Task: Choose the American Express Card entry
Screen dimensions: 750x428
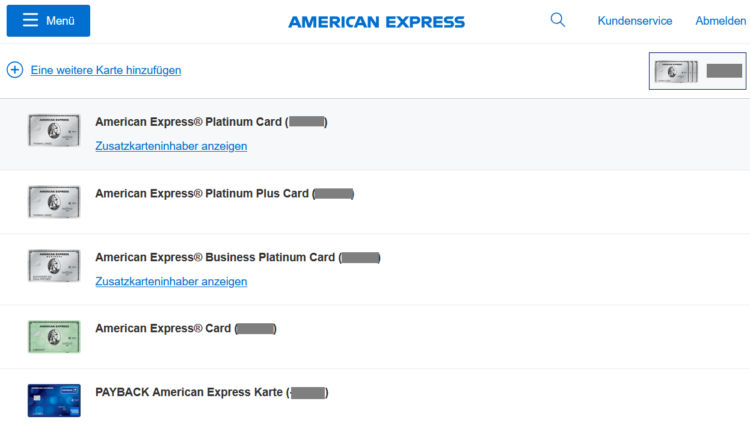Action: pyautogui.click(x=162, y=328)
